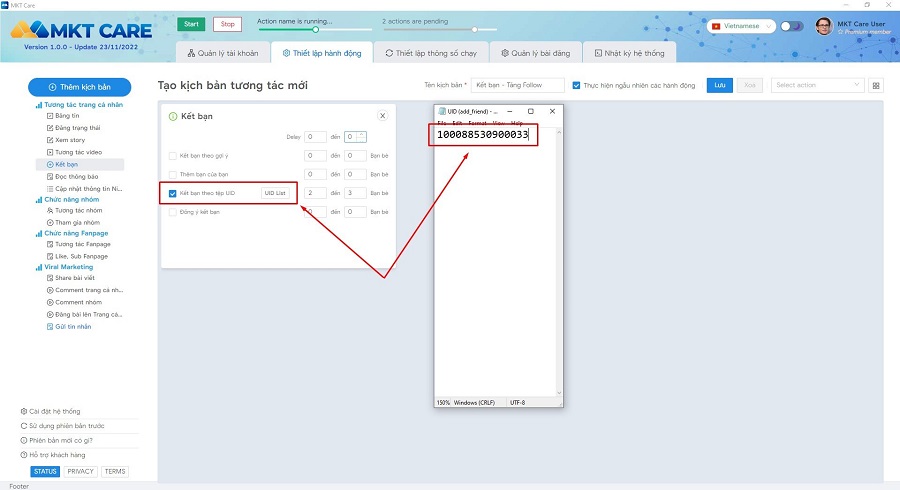Viewport: 900px width, 490px height.
Task: Click the user avatar picture
Action: coord(824,26)
